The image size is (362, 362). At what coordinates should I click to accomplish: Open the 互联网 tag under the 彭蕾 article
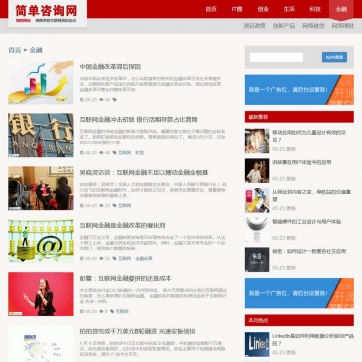(122, 311)
